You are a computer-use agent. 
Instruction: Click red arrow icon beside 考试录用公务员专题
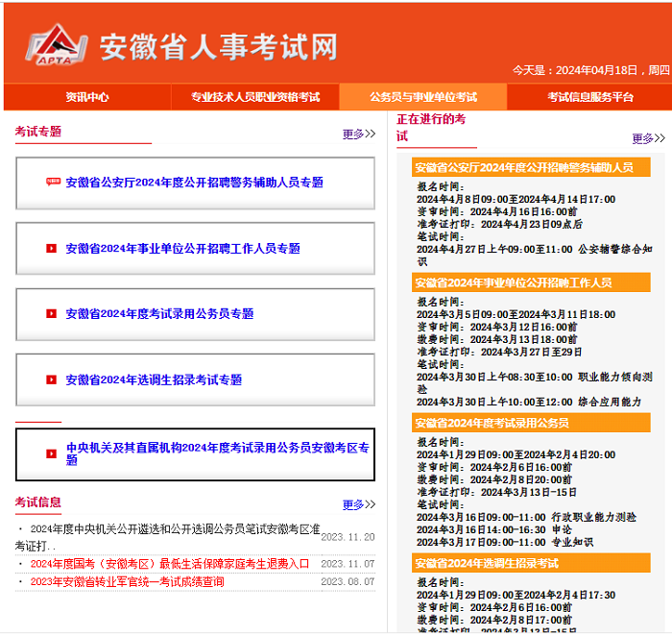tap(52, 314)
